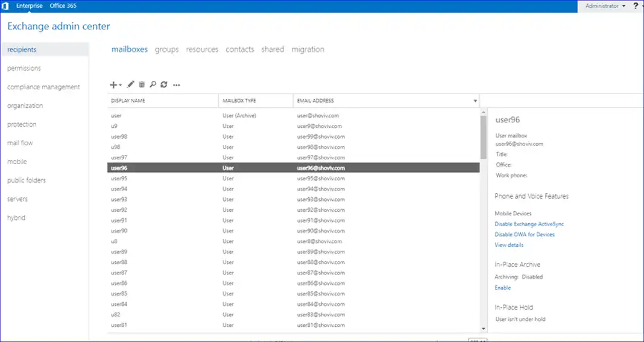The width and height of the screenshot is (644, 342).
Task: Switch to the groups tab
Action: click(166, 49)
